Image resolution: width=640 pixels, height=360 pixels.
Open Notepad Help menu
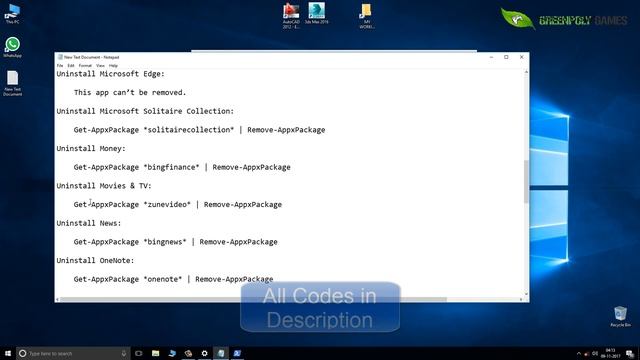[x=113, y=66]
